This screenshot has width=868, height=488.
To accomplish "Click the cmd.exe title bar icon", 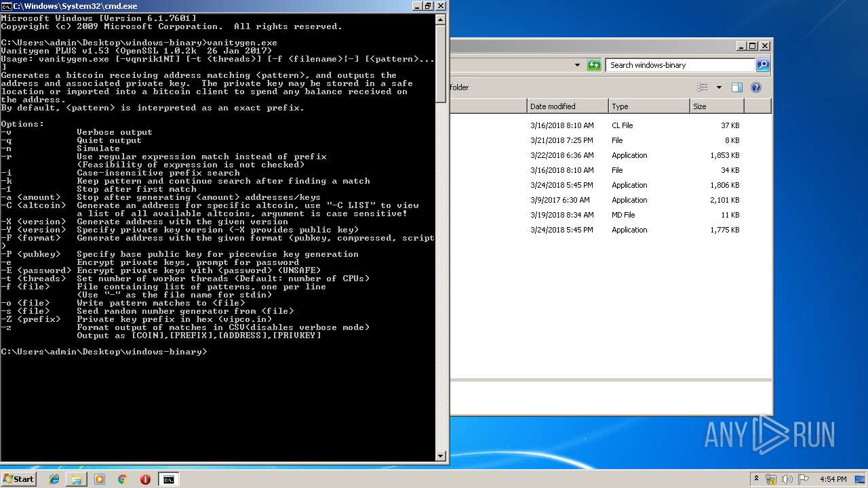I will coord(5,5).
